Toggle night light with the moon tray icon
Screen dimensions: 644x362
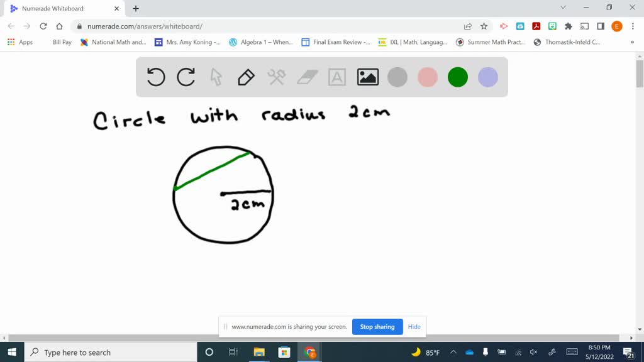416,352
